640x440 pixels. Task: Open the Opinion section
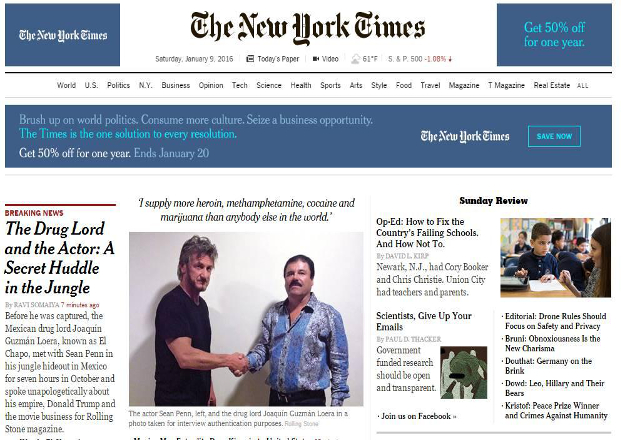point(211,85)
